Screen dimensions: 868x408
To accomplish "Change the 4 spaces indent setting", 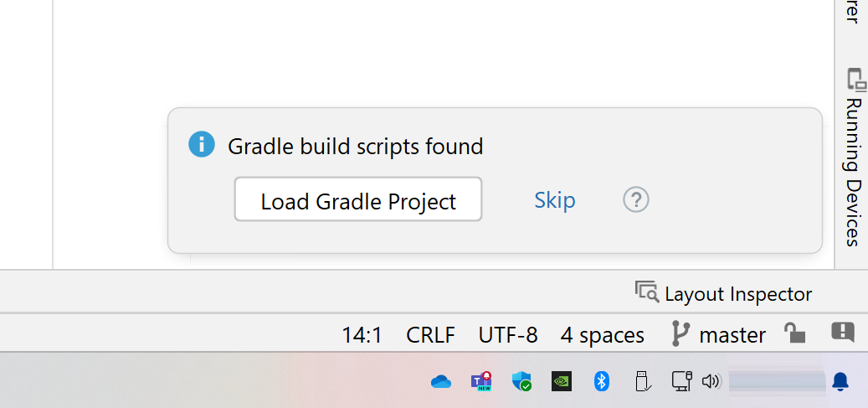I will (602, 335).
